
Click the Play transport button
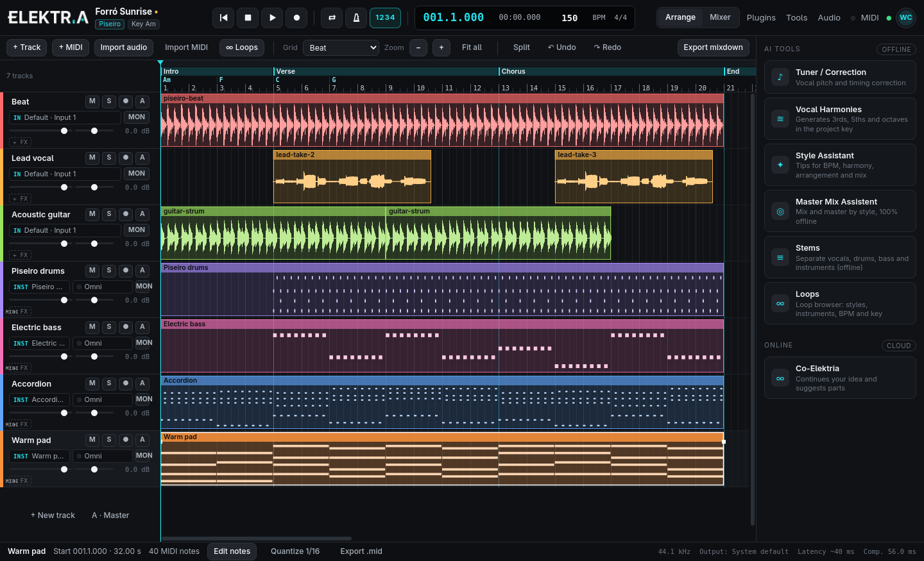click(x=272, y=18)
